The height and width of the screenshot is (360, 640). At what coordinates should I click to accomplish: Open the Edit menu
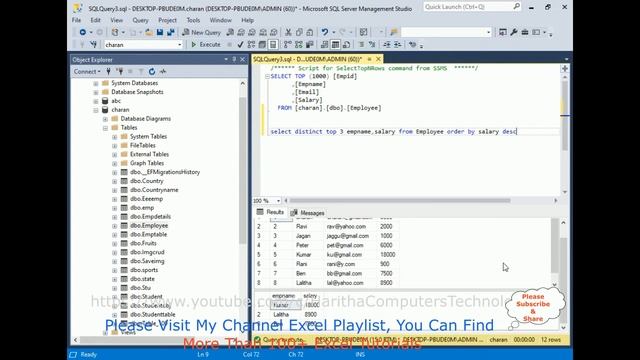pos(96,20)
